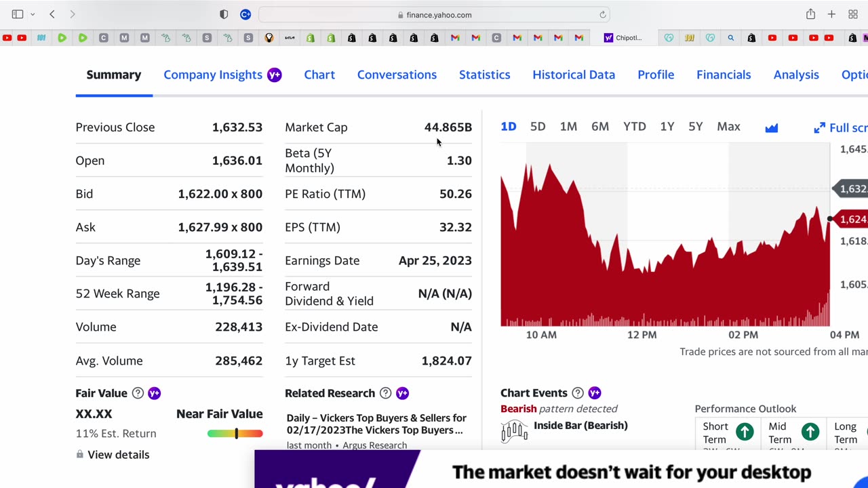The width and height of the screenshot is (868, 488).
Task: Open the sidebar options chevron
Action: pyautogui.click(x=32, y=14)
